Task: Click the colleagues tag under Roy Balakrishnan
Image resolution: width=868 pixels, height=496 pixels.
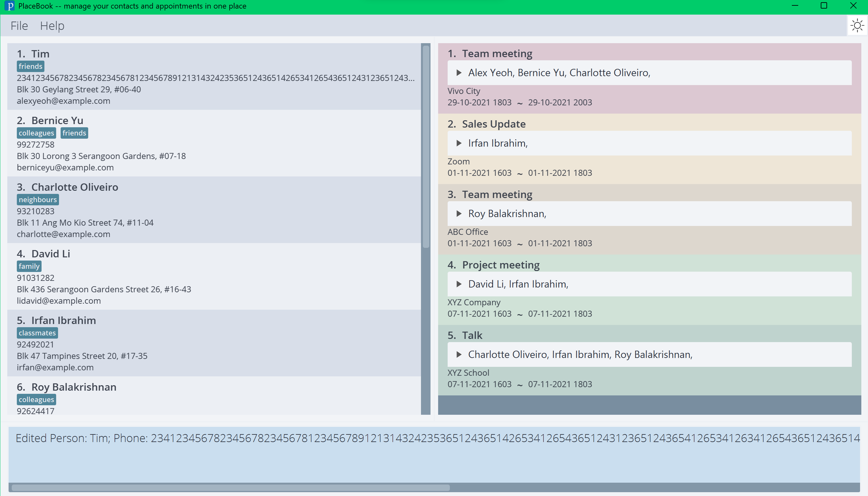Action: tap(36, 400)
